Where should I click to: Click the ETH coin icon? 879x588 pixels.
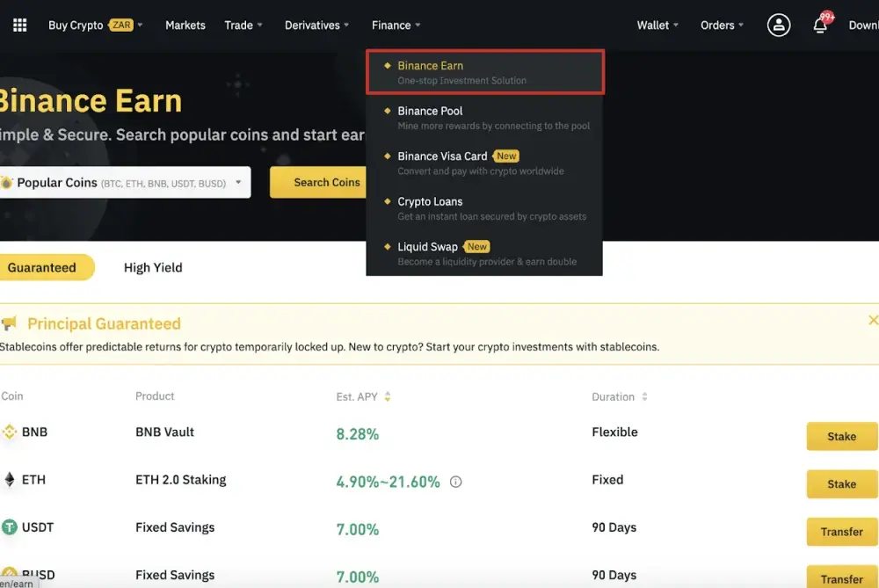(x=10, y=479)
